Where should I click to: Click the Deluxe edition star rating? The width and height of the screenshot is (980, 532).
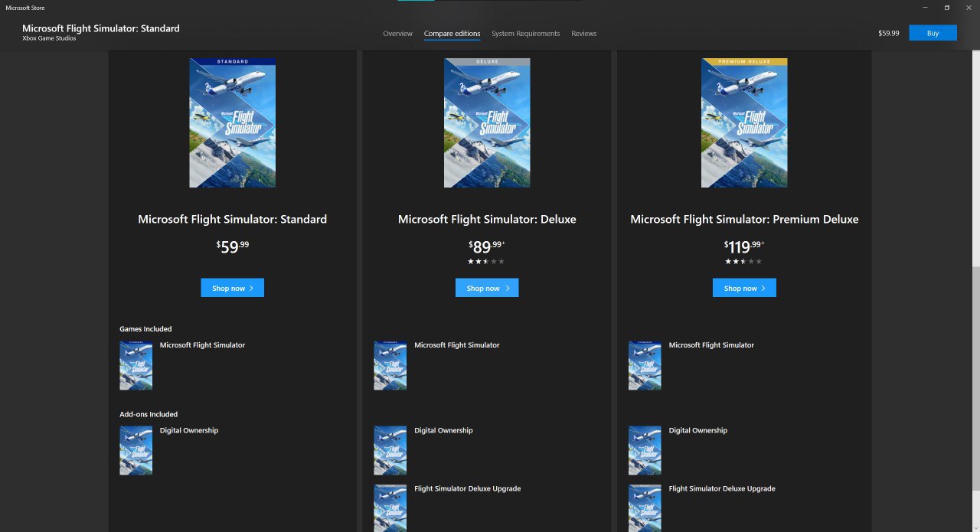click(486, 262)
